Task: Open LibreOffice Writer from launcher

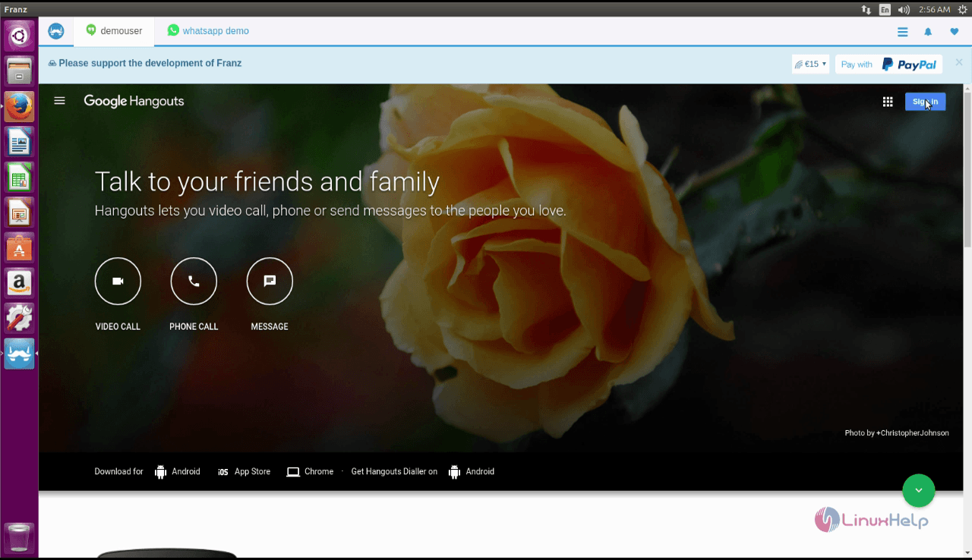Action: pyautogui.click(x=19, y=143)
